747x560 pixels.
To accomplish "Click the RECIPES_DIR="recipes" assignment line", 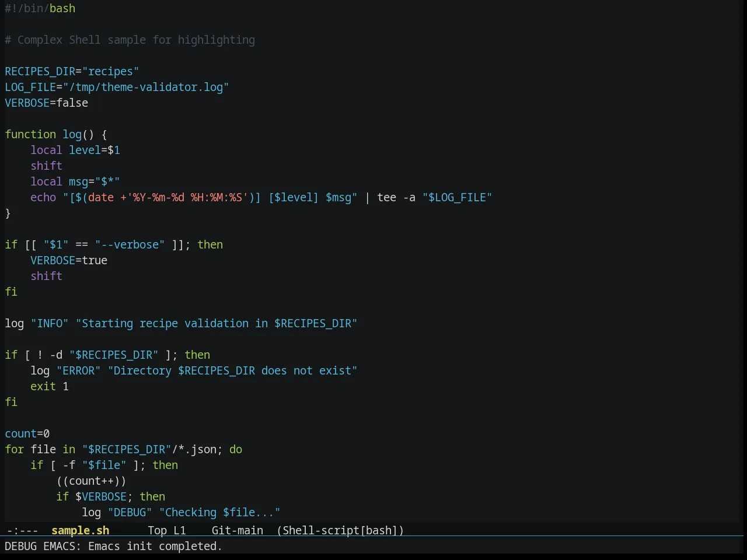I will [72, 71].
